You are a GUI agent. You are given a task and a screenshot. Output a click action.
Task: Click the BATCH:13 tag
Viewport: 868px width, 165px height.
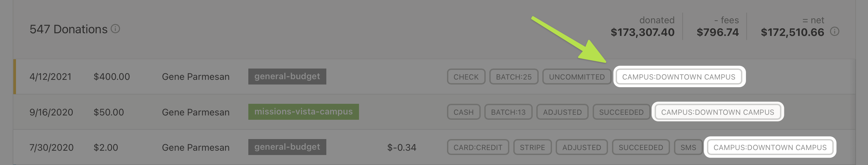click(x=508, y=112)
